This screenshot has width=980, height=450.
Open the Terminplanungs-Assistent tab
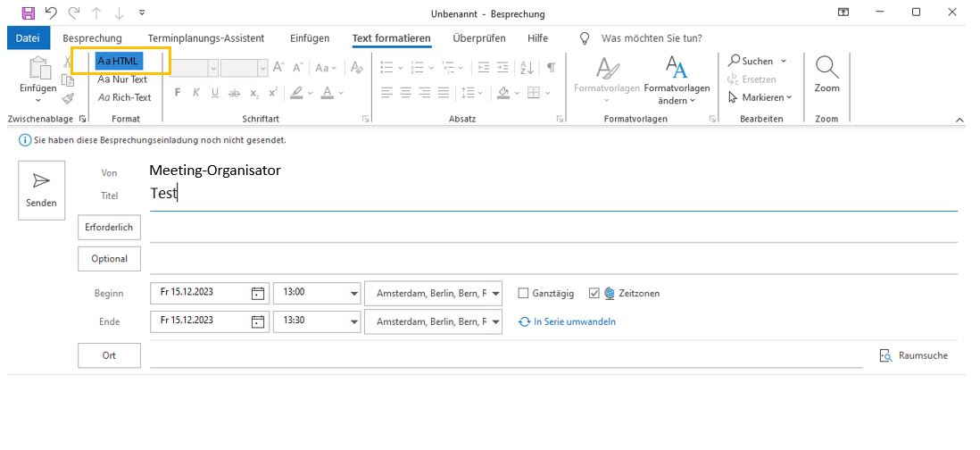pyautogui.click(x=206, y=38)
